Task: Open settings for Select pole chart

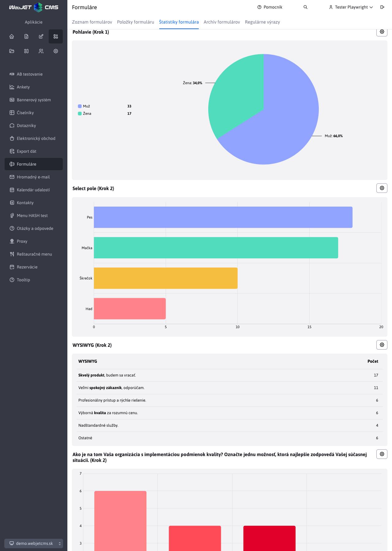Action: click(382, 188)
